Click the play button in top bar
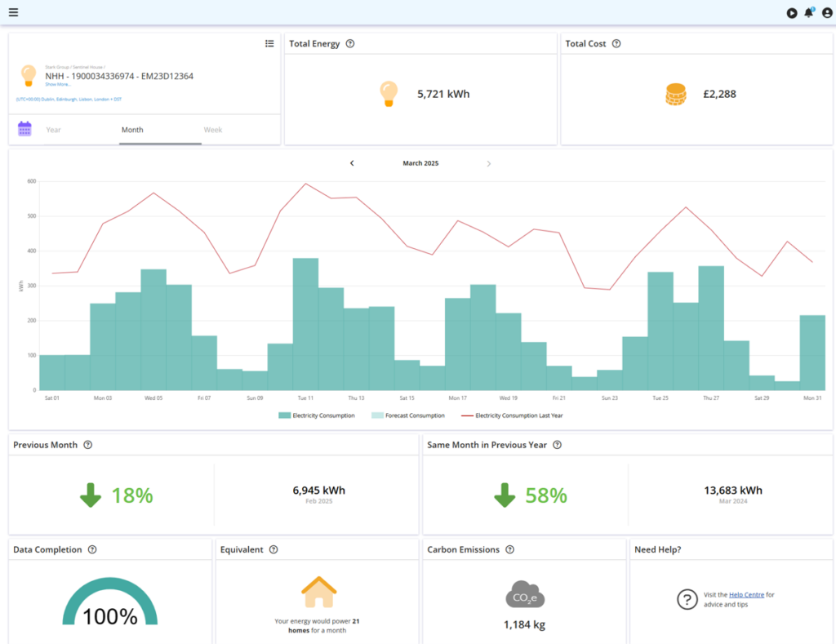This screenshot has width=836, height=644. [x=791, y=13]
